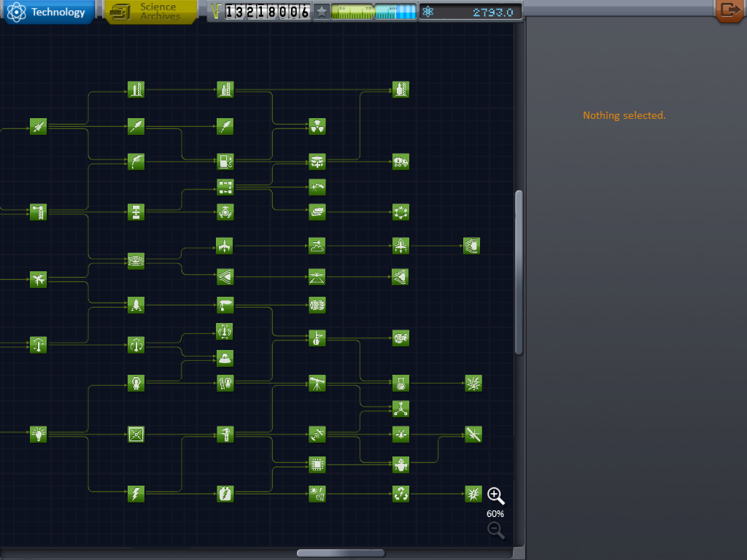747x560 pixels.
Task: Open the Science Archives tab
Action: 152,12
